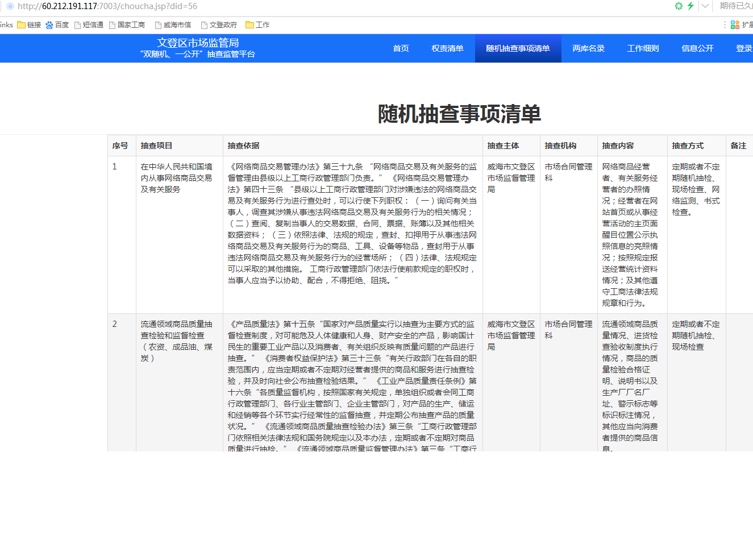Image resolution: width=753 pixels, height=560 pixels.
Task: Click the 登录 login link
Action: 744,48
